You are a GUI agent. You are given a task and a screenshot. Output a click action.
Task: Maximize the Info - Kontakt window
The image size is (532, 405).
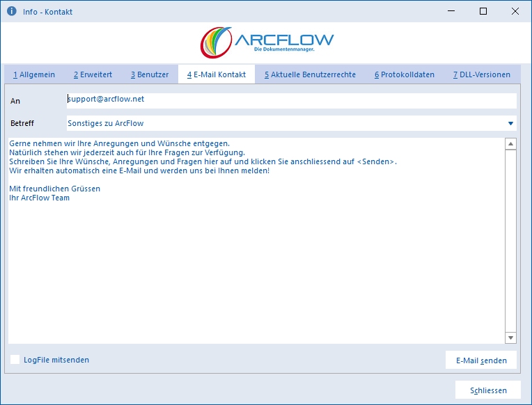point(483,11)
